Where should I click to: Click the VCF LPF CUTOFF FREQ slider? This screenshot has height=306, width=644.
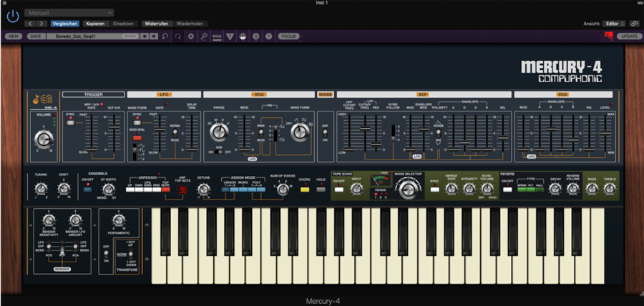[365, 134]
